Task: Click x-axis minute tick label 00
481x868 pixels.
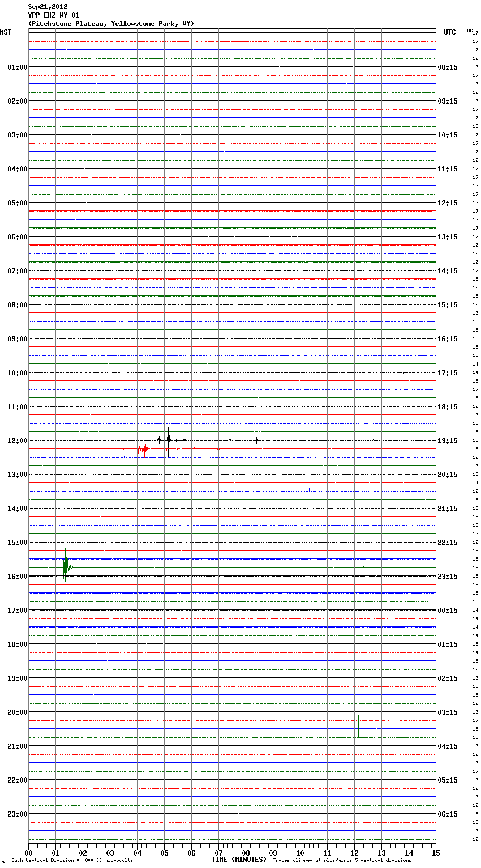Action: (x=28, y=853)
